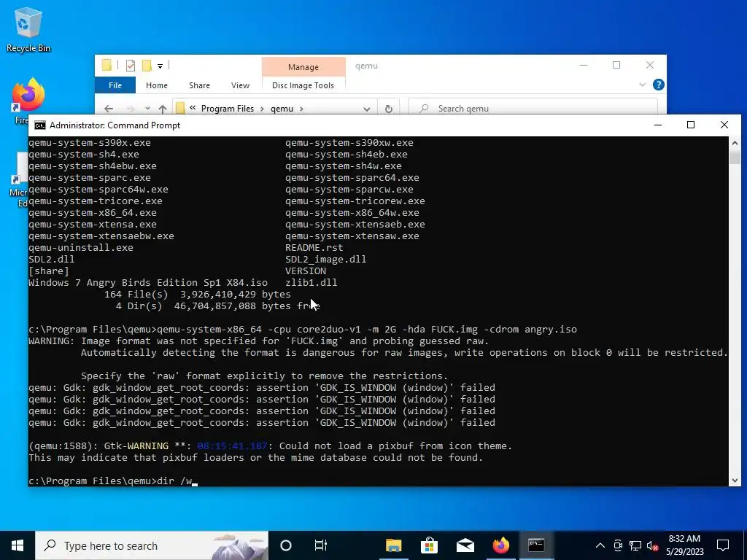
Task: Go up one folder level in Explorer
Action: 163,109
